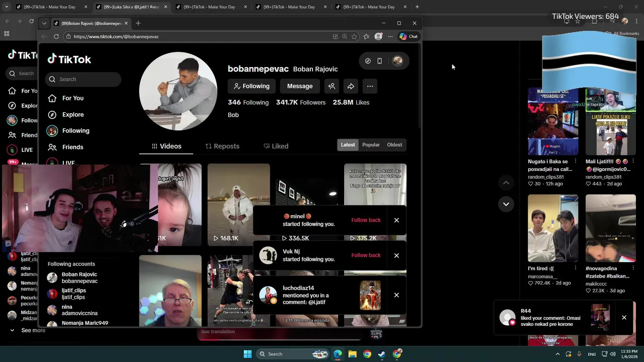Dismiss the luchodiaz14 mention notification
644x362 pixels.
pos(396,295)
